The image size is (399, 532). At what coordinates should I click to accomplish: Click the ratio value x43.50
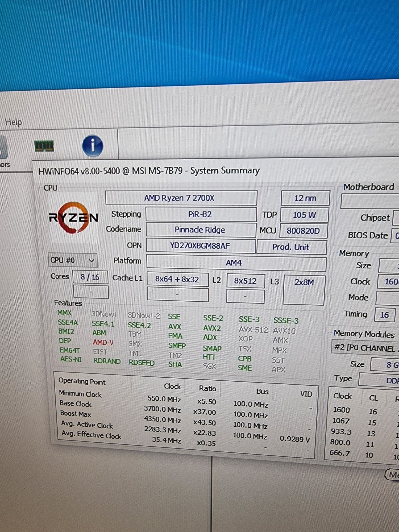pyautogui.click(x=204, y=422)
